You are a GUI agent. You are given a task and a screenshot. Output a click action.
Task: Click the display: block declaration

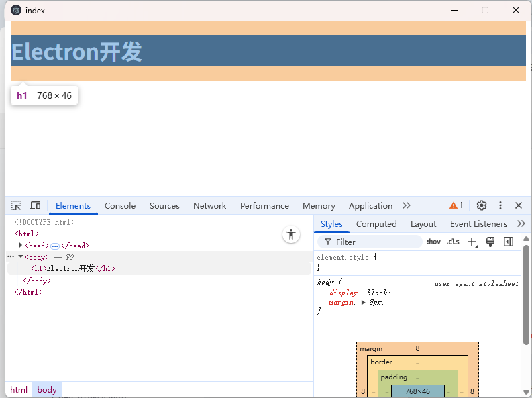(x=360, y=293)
